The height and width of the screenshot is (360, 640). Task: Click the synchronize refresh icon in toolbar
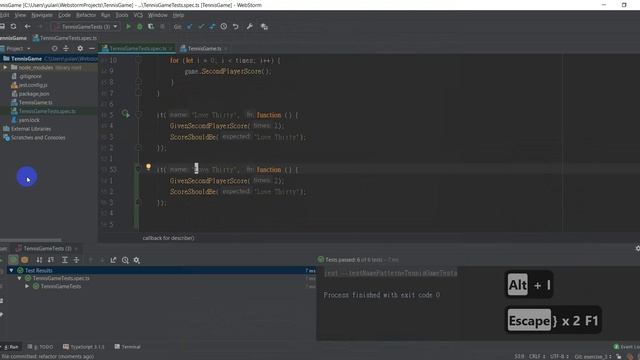pos(13,27)
